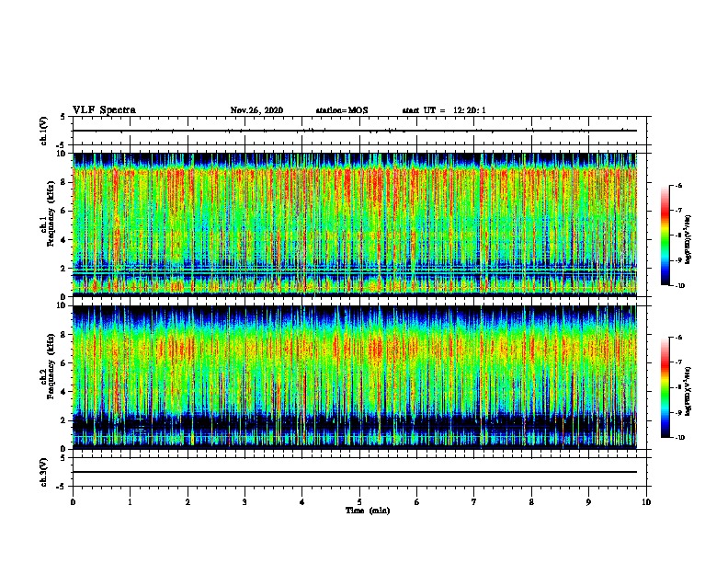Click the "-10" label on ch.2 colorbar

pos(680,437)
